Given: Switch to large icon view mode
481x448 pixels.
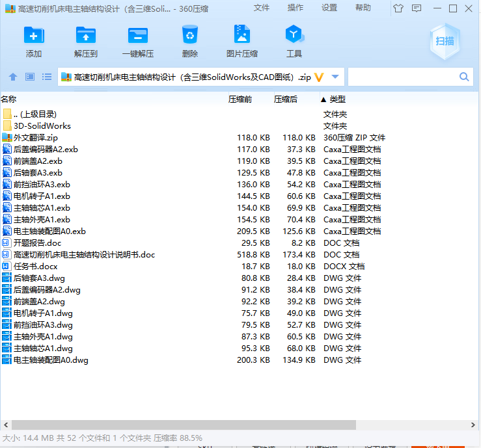Looking at the screenshot, I should [30, 77].
